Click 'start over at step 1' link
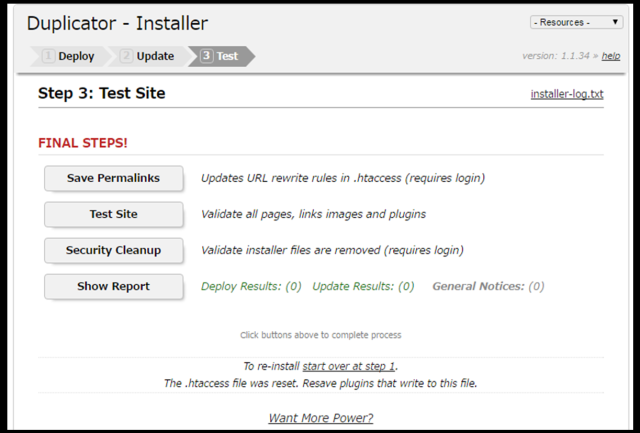Viewport: 640px width, 433px height. (x=349, y=366)
